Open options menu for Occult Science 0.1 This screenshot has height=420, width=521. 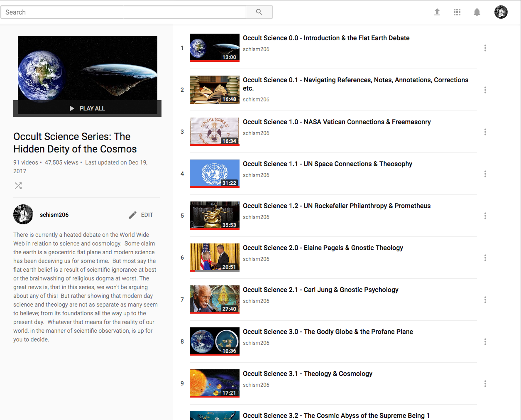point(485,90)
